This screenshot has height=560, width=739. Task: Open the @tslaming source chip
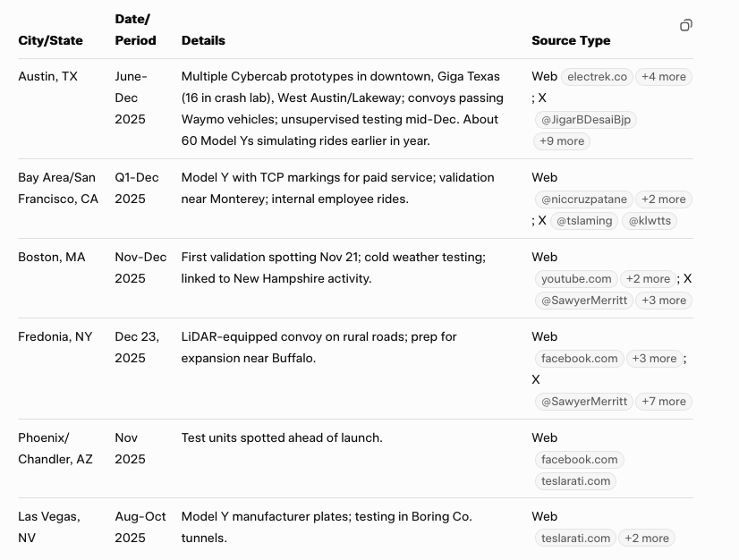point(584,221)
